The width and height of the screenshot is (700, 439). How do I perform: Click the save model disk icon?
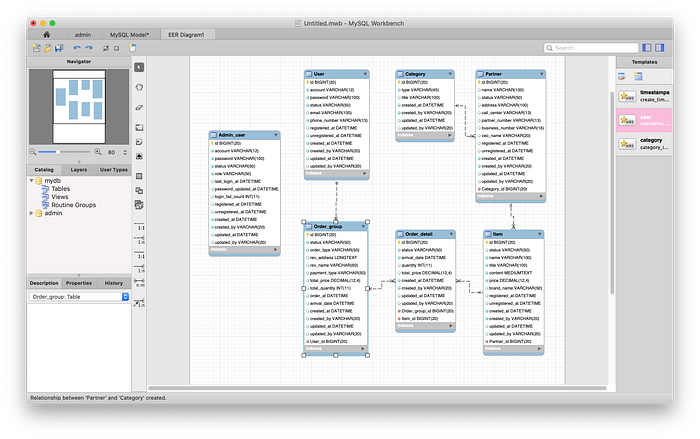[x=58, y=48]
